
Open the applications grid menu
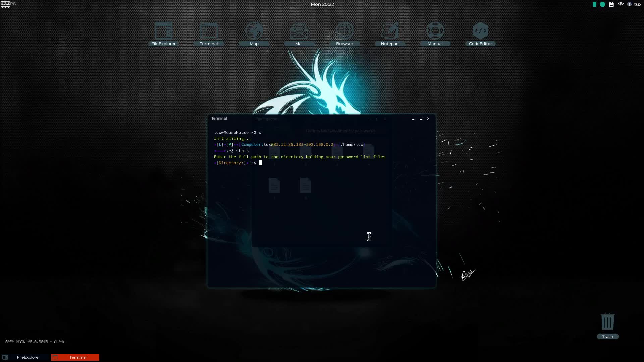point(5,4)
